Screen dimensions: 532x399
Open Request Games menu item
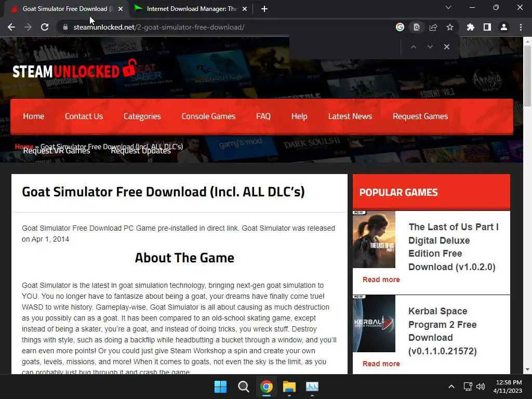coord(420,116)
